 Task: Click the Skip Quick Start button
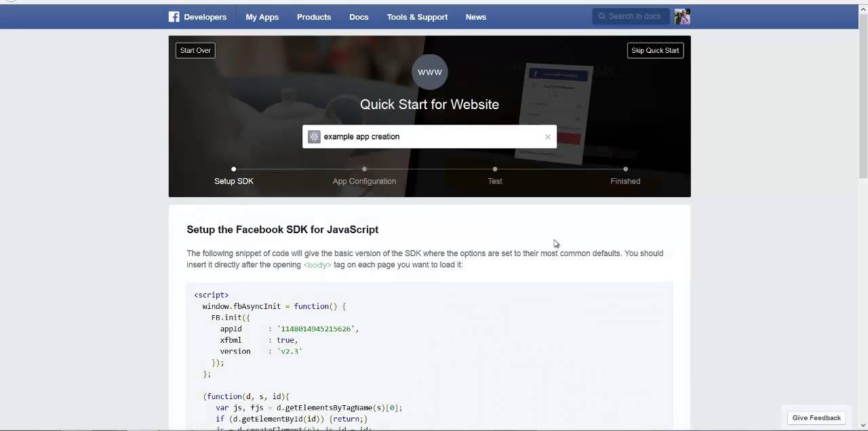pos(655,50)
